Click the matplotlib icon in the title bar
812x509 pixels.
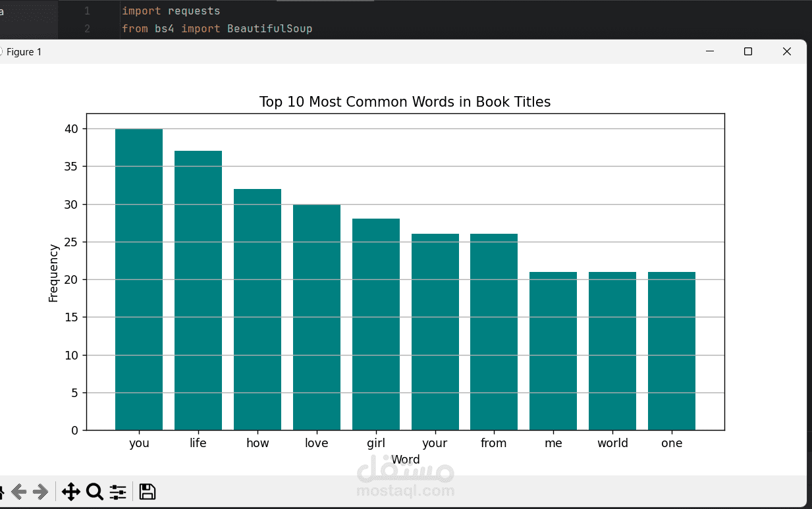(x=3, y=51)
